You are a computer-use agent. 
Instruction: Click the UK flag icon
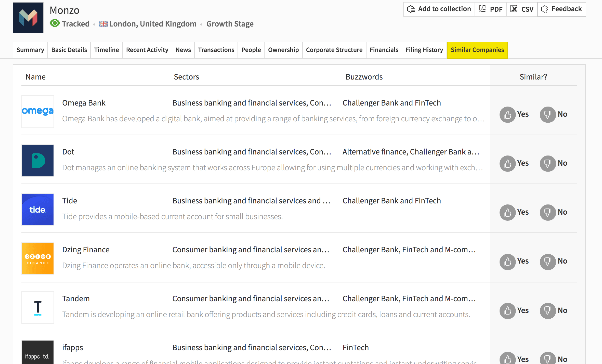pyautogui.click(x=103, y=24)
